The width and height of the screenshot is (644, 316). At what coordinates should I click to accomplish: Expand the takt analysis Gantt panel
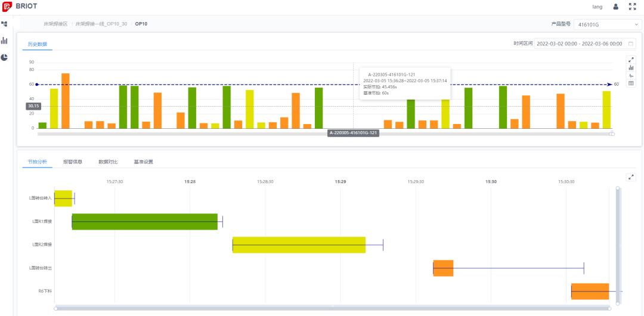[631, 177]
